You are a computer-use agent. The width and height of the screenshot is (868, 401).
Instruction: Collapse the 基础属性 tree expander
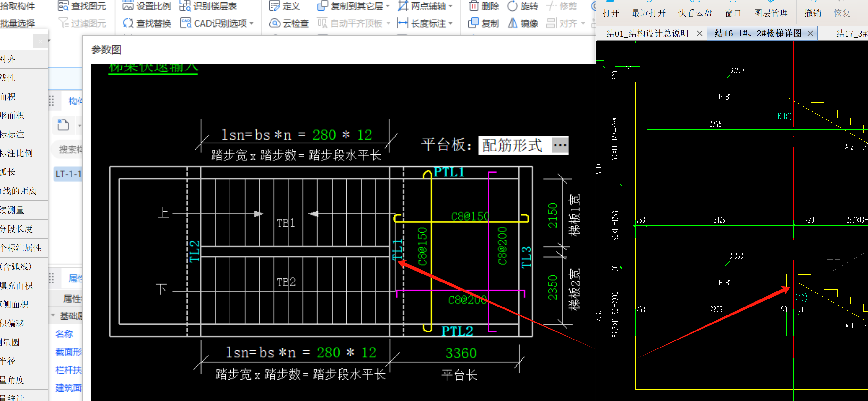[53, 315]
